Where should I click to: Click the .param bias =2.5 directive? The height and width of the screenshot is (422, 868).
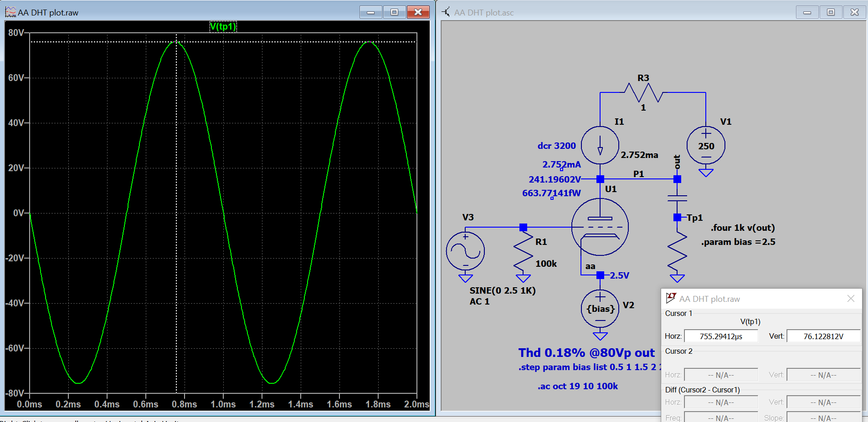pos(738,242)
